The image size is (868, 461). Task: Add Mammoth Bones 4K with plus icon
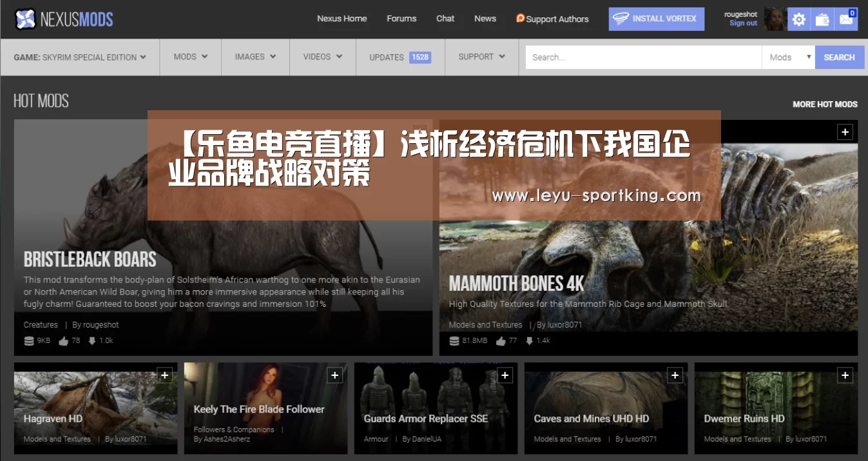click(x=845, y=132)
